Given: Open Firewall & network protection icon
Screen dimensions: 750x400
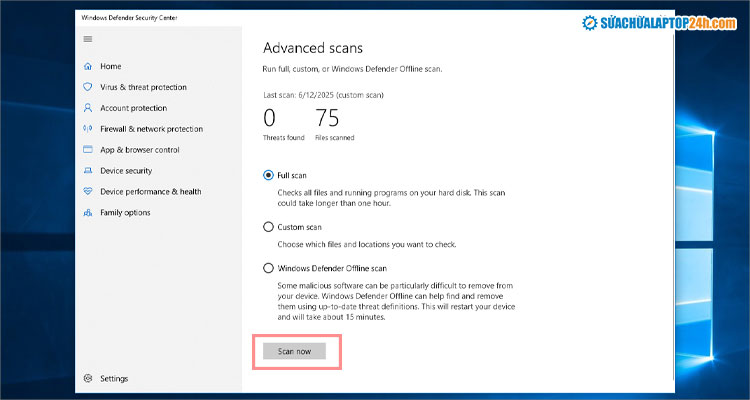Looking at the screenshot, I should coord(89,129).
